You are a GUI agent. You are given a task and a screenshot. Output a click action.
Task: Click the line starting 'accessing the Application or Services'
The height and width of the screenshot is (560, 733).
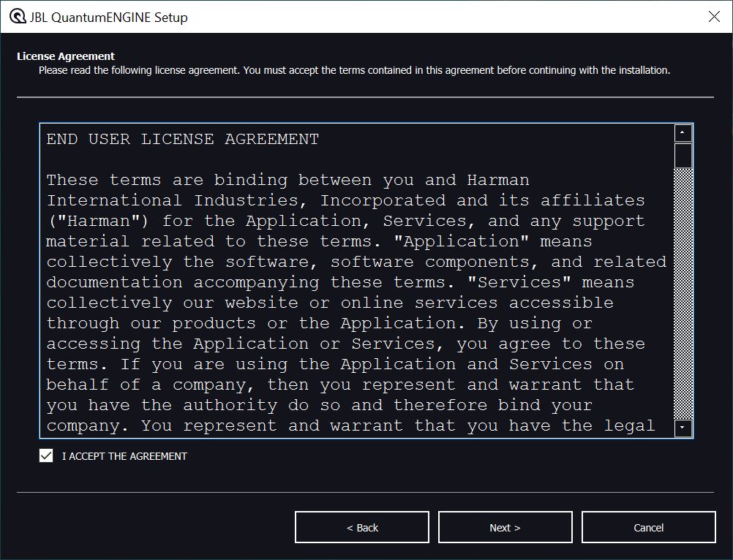pyautogui.click(x=345, y=344)
